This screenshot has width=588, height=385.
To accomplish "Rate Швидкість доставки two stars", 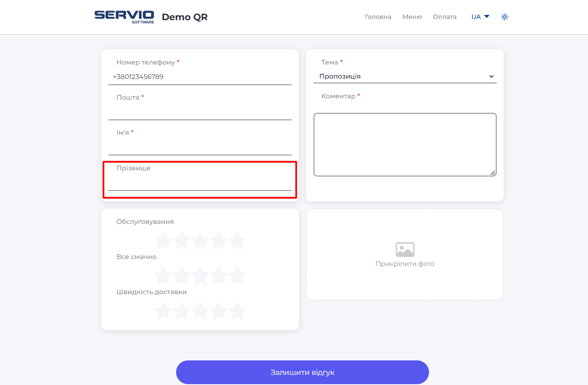I will pyautogui.click(x=181, y=311).
